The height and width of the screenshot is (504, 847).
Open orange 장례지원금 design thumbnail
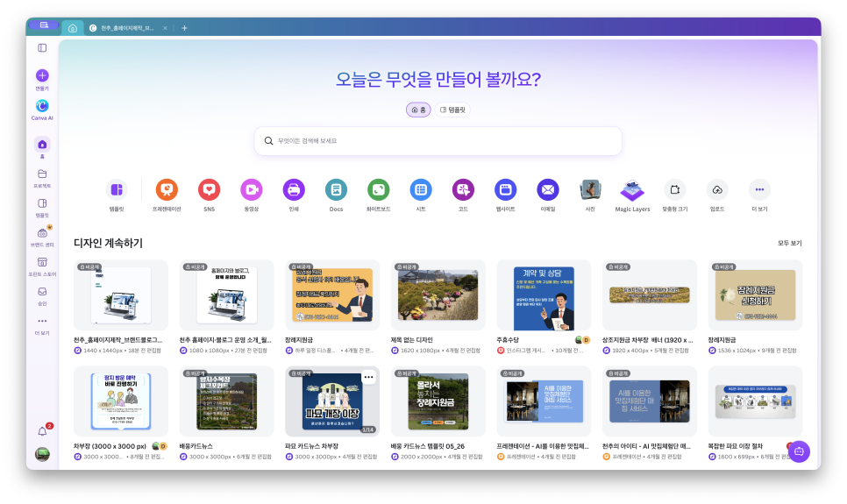332,295
